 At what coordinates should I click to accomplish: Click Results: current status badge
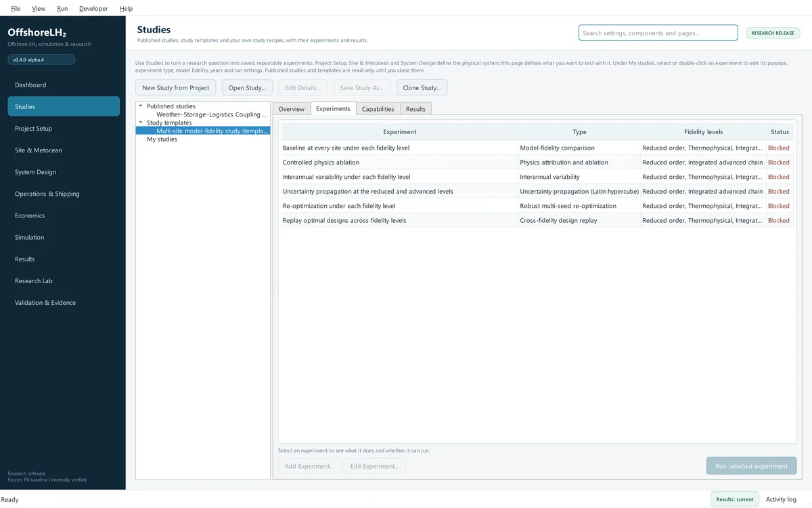pyautogui.click(x=735, y=499)
